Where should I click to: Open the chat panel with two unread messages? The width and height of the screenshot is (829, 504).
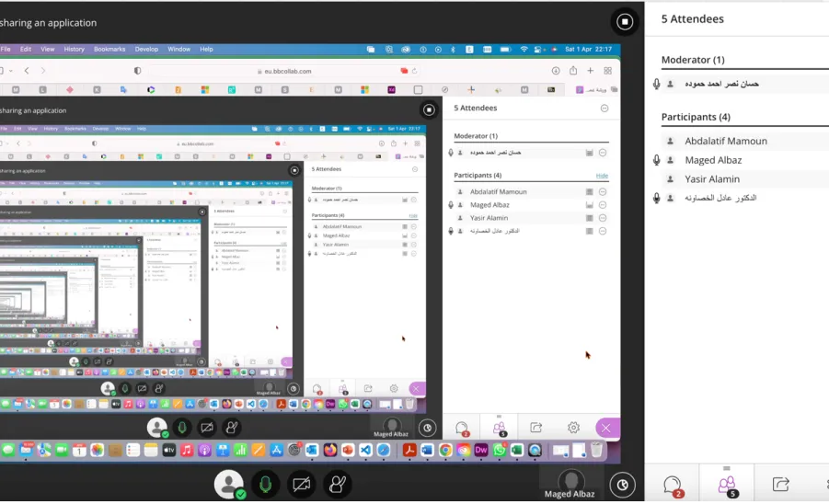pyautogui.click(x=673, y=485)
